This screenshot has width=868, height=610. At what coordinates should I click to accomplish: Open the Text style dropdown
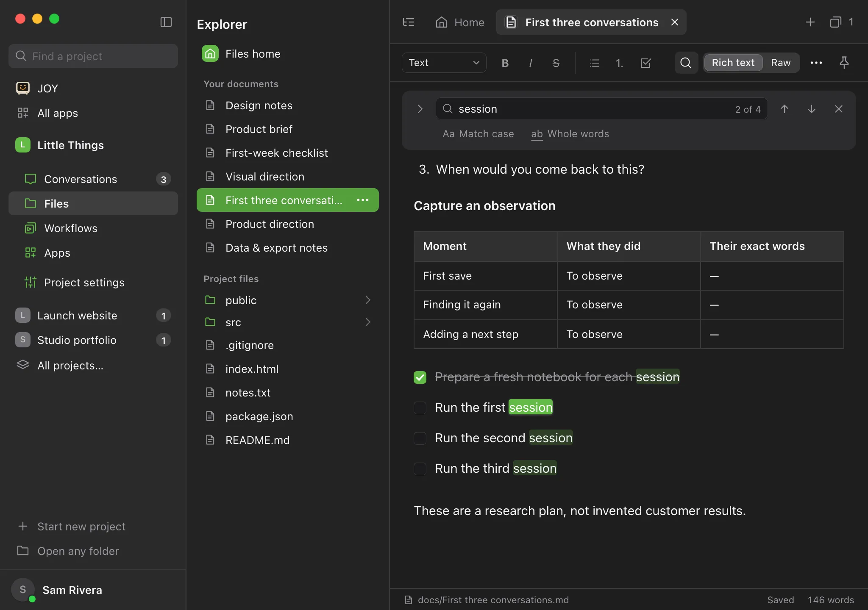pos(444,63)
